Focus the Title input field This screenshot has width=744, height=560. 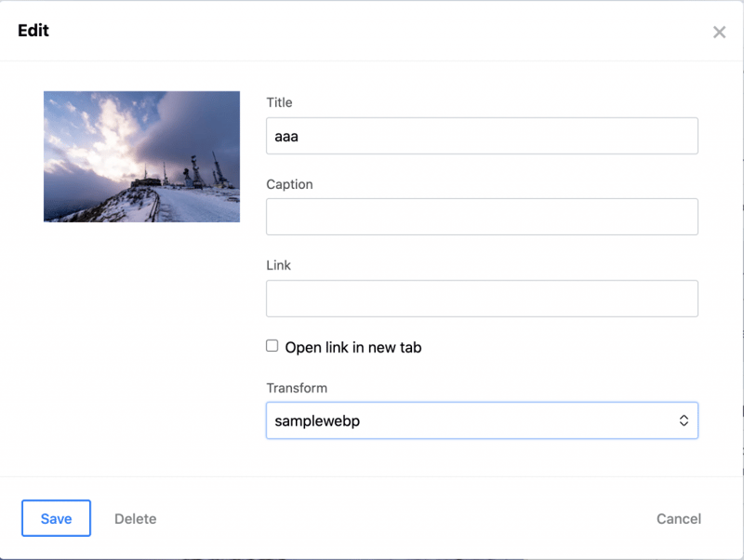482,136
